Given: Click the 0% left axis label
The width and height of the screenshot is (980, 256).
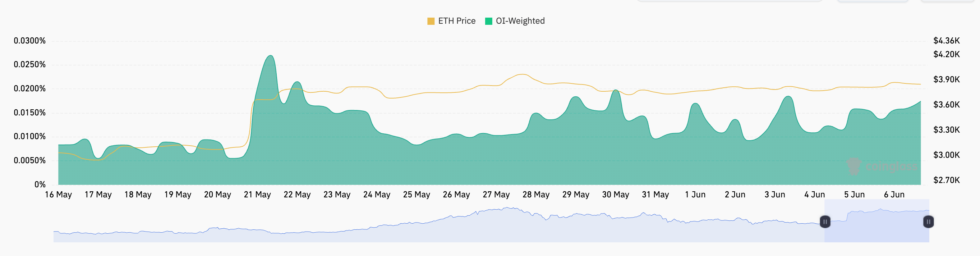Looking at the screenshot, I should click(40, 185).
